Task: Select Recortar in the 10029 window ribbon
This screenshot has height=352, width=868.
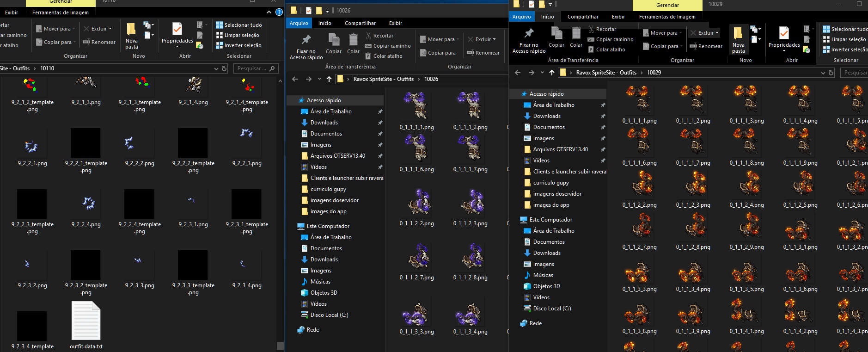Action: click(x=602, y=29)
